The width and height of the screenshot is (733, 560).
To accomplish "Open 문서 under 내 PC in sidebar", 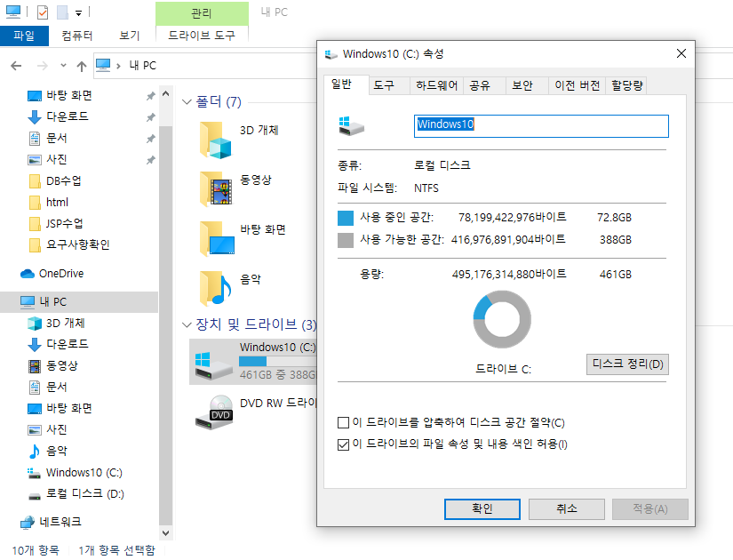I will tap(57, 388).
